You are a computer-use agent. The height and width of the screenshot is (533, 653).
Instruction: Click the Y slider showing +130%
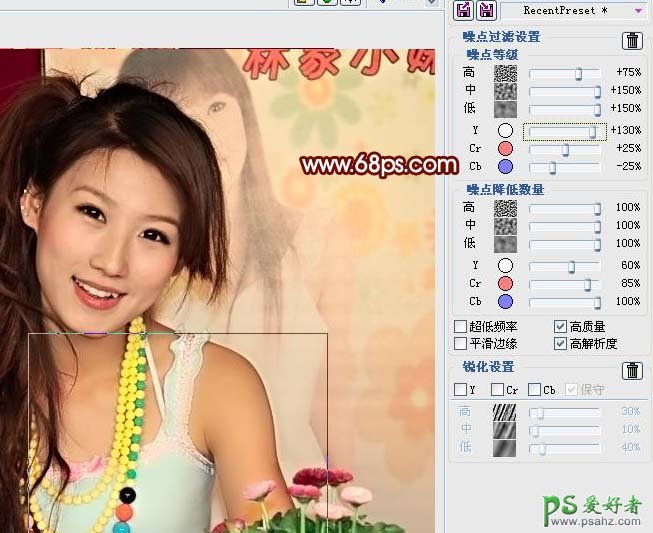564,131
